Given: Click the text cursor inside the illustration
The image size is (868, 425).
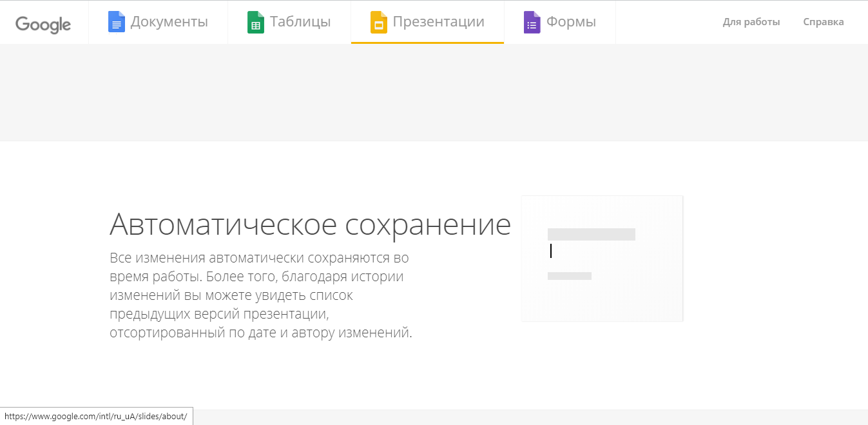Looking at the screenshot, I should coord(551,252).
